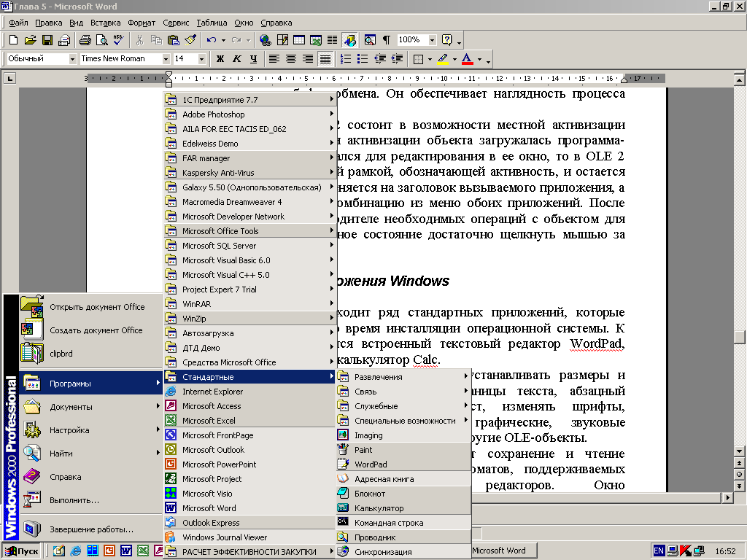Image resolution: width=747 pixels, height=560 pixels.
Task: Open the font color dropdown arrow
Action: [479, 59]
